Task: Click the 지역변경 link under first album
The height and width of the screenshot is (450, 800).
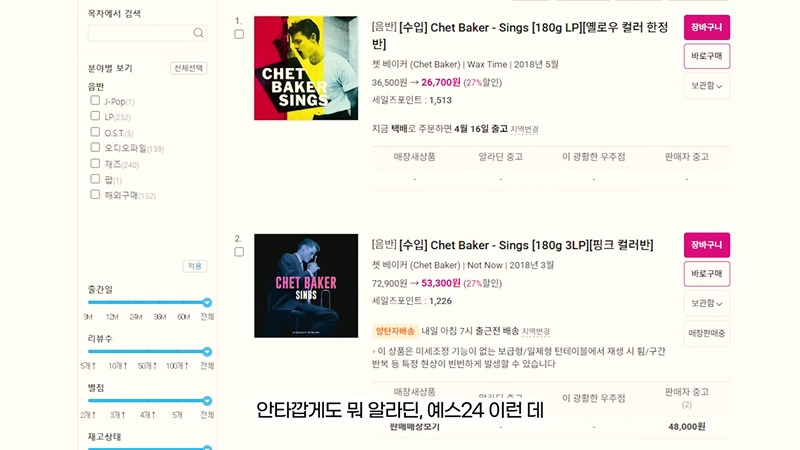Action: [x=524, y=130]
